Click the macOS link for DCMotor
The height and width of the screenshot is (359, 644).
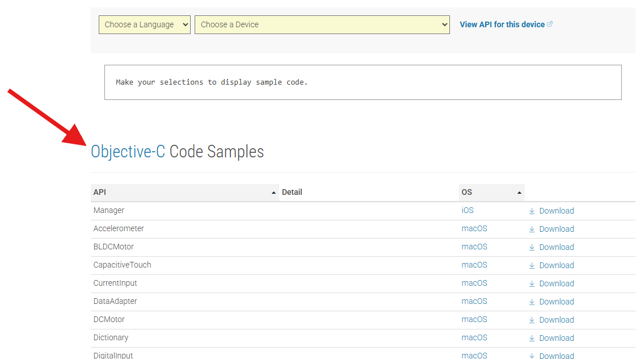(474, 319)
